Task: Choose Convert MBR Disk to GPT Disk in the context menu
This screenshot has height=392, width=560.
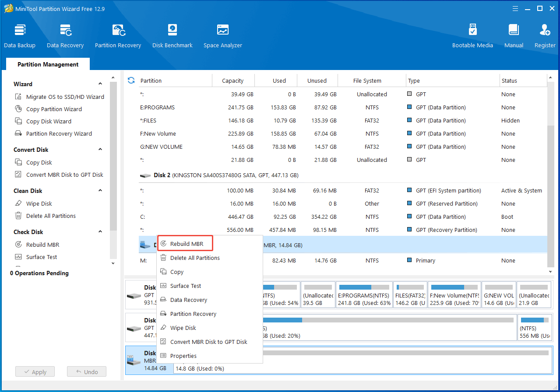Action: (x=210, y=342)
